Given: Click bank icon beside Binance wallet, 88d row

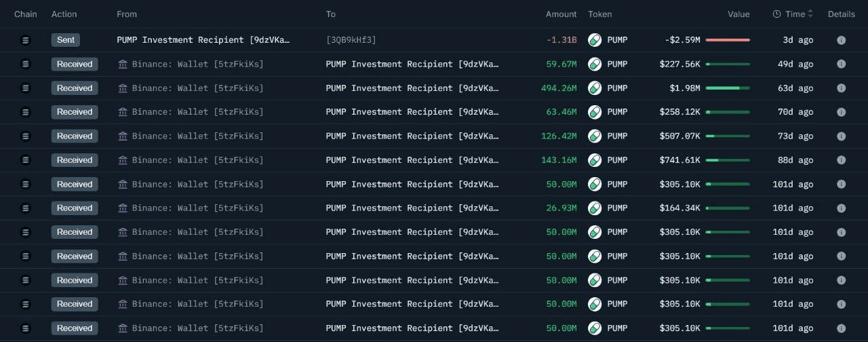Looking at the screenshot, I should pyautogui.click(x=123, y=160).
